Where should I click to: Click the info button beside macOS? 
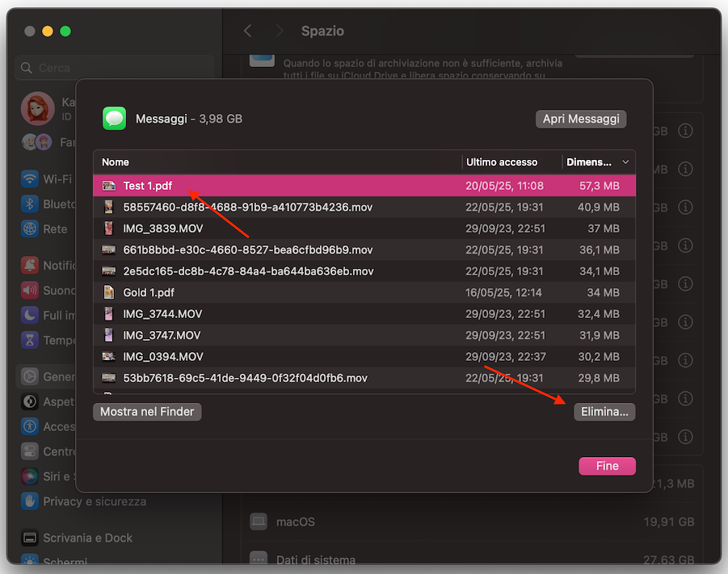pos(685,522)
